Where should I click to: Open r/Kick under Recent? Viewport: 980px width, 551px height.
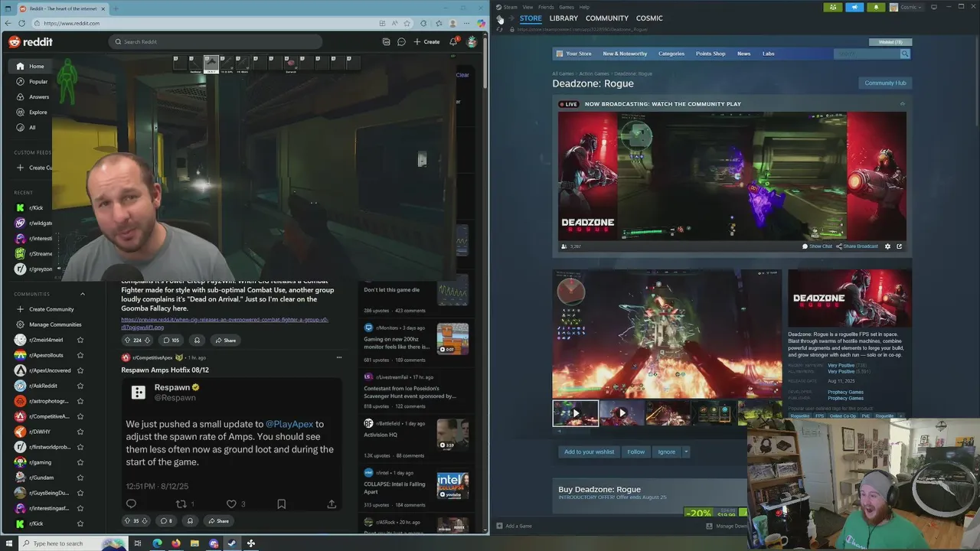tap(31, 207)
